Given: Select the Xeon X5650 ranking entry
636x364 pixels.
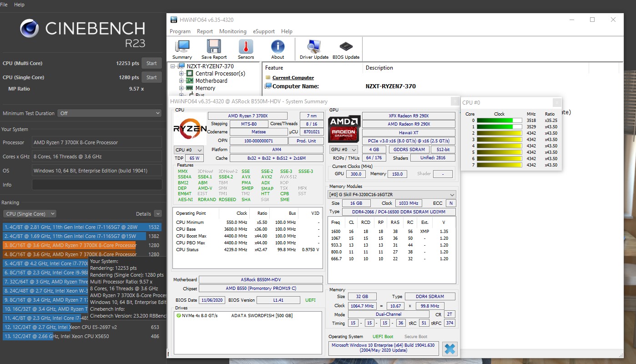Looking at the screenshot, I should 82,336.
